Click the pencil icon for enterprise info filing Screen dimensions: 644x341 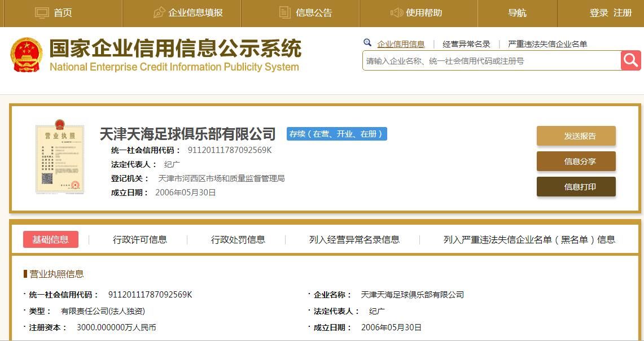(159, 12)
